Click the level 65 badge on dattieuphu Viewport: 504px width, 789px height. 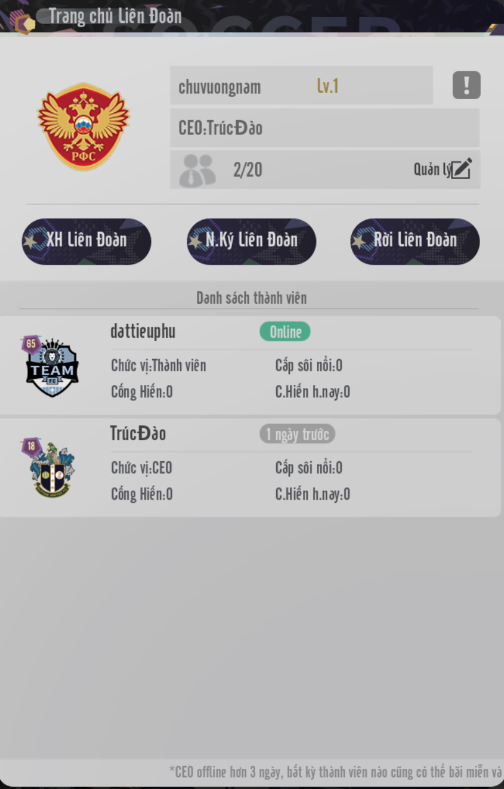[x=31, y=344]
